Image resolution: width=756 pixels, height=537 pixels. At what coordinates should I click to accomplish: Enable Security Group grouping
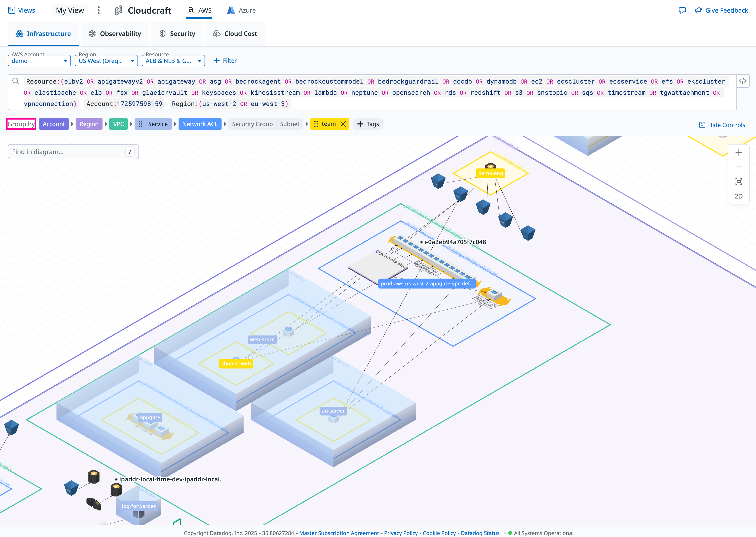[x=252, y=124]
